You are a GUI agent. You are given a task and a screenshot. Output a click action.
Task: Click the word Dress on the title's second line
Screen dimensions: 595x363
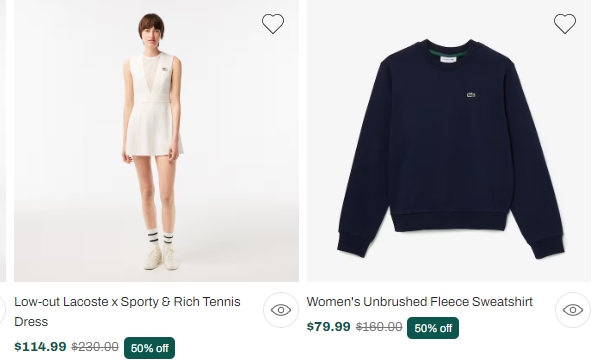point(31,322)
